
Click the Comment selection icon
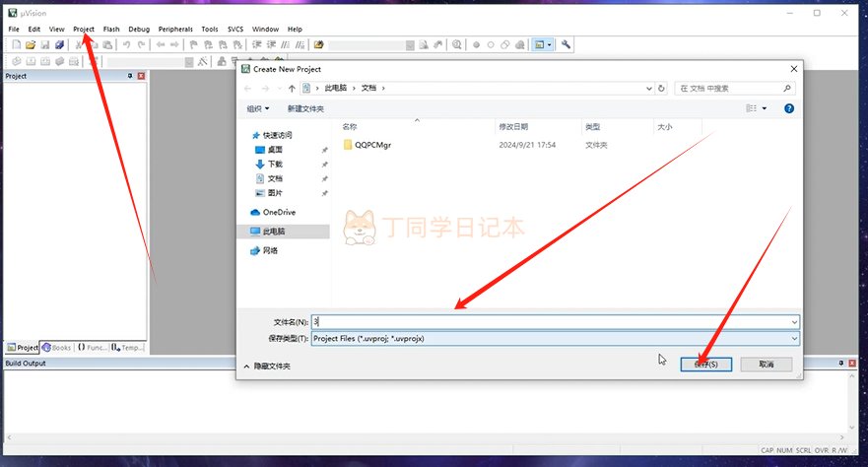286,44
